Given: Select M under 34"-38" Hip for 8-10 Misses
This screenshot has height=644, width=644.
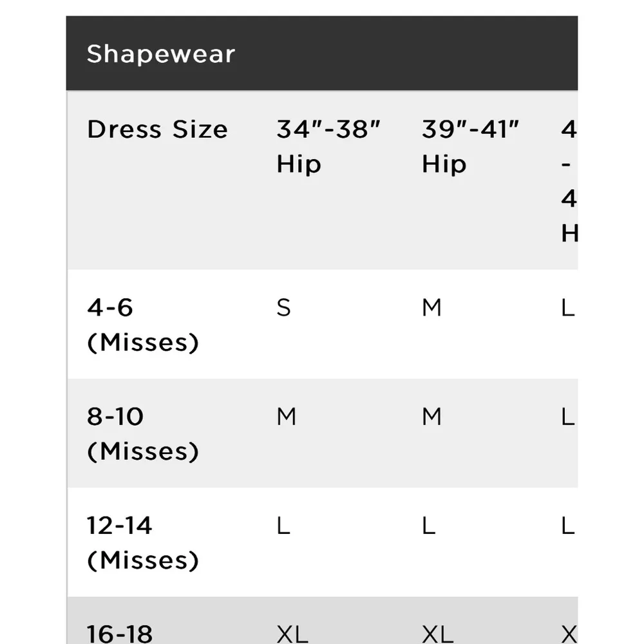Looking at the screenshot, I should point(286,417).
